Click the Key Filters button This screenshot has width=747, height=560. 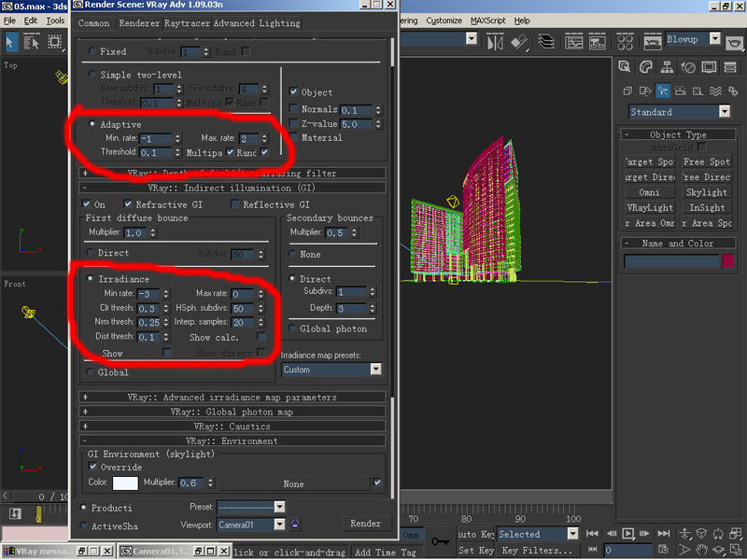[537, 550]
